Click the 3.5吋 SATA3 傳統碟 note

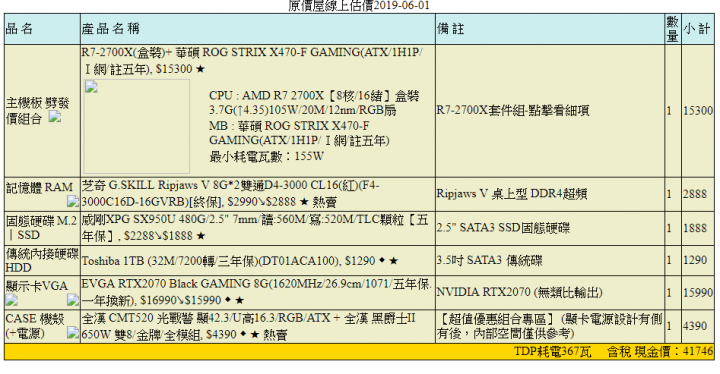pyautogui.click(x=489, y=261)
